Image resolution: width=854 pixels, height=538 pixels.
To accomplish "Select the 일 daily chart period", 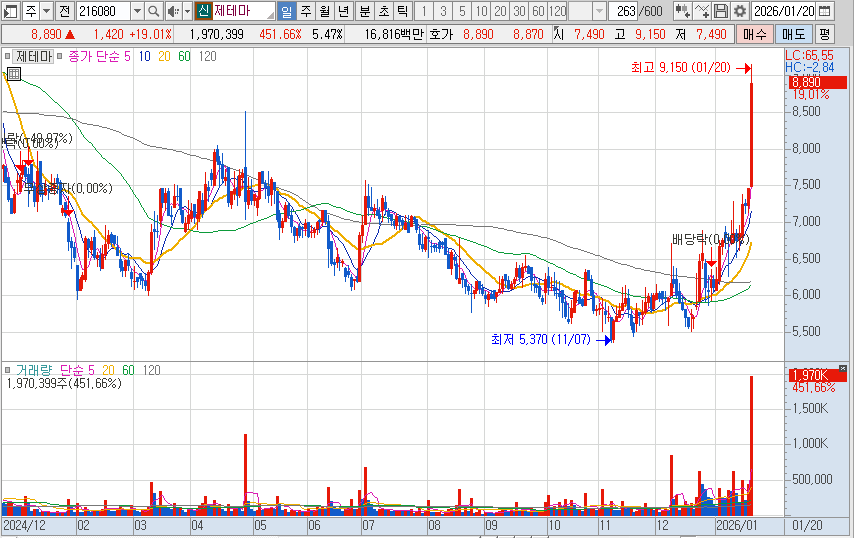I will point(286,10).
